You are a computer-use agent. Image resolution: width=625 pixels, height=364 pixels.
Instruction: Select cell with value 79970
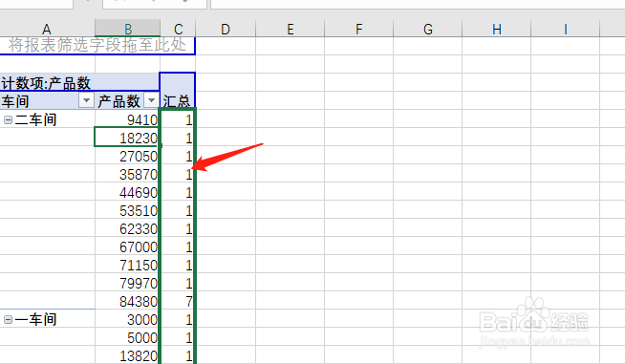(127, 283)
